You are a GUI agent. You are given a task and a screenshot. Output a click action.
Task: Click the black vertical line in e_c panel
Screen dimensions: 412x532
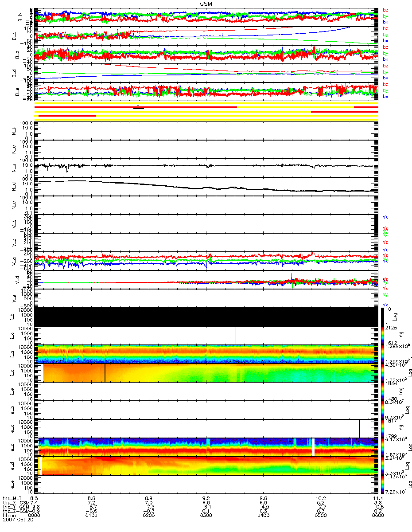(359, 428)
